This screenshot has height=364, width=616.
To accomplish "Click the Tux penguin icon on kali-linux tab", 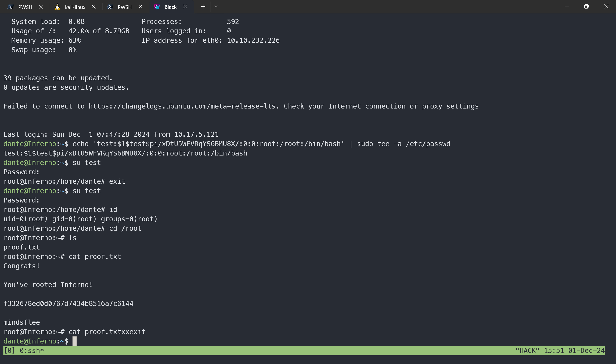I will (57, 7).
